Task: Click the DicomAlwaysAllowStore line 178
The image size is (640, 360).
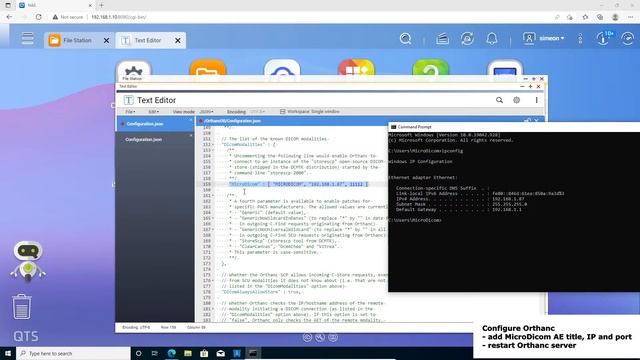Action: tap(261, 292)
